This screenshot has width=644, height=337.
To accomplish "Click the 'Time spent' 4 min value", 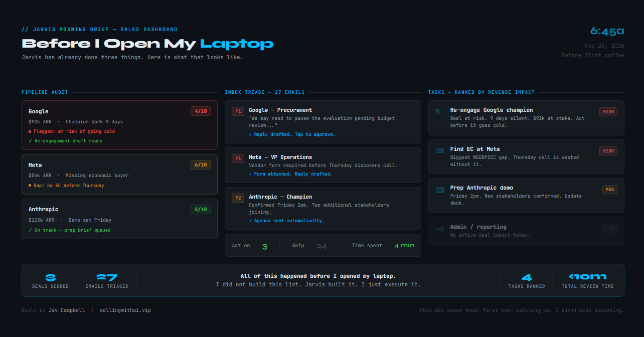I will [x=404, y=246].
